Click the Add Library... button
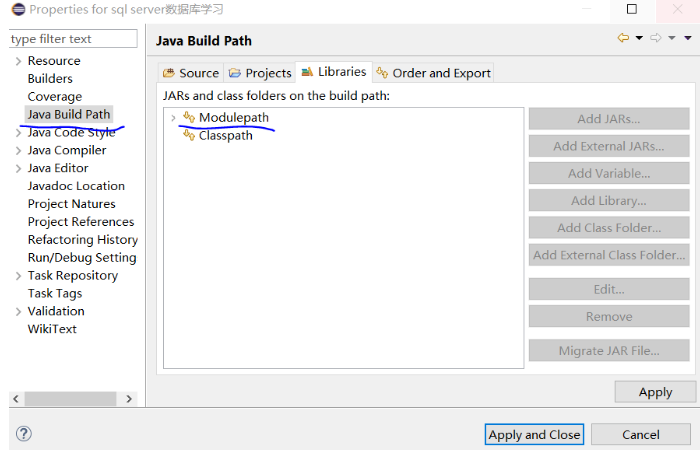 pos(609,200)
